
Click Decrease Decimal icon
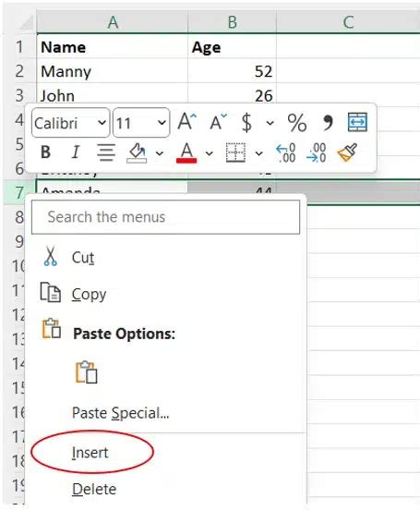pos(316,152)
